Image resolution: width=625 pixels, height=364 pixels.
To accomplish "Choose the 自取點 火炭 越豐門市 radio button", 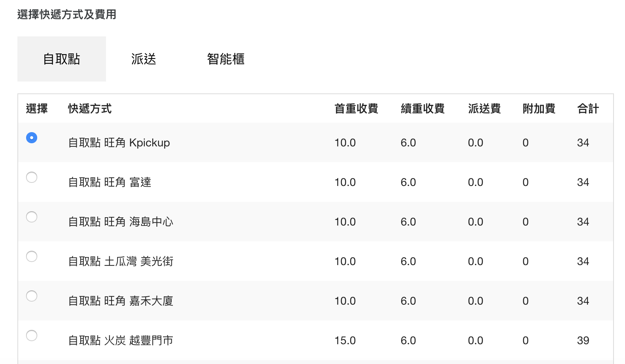I will (x=32, y=336).
